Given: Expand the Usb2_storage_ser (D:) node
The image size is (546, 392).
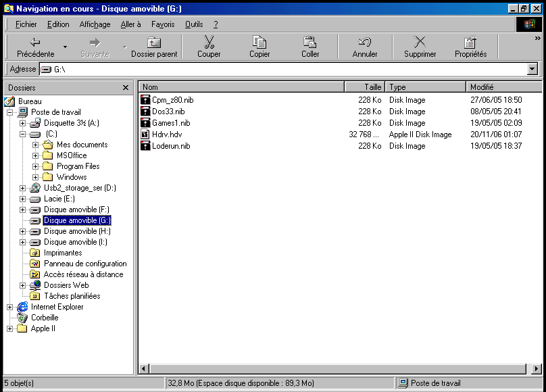Looking at the screenshot, I should tap(22, 189).
